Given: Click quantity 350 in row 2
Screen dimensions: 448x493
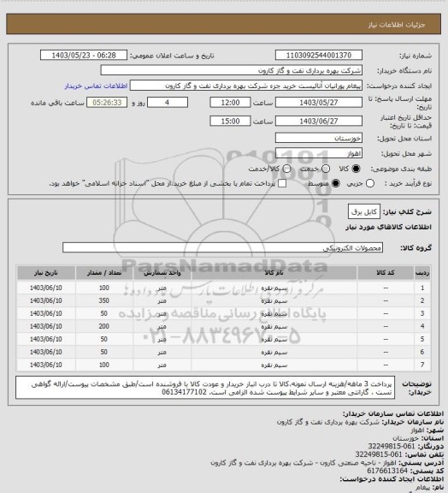Looking at the screenshot, I should pyautogui.click(x=104, y=300).
